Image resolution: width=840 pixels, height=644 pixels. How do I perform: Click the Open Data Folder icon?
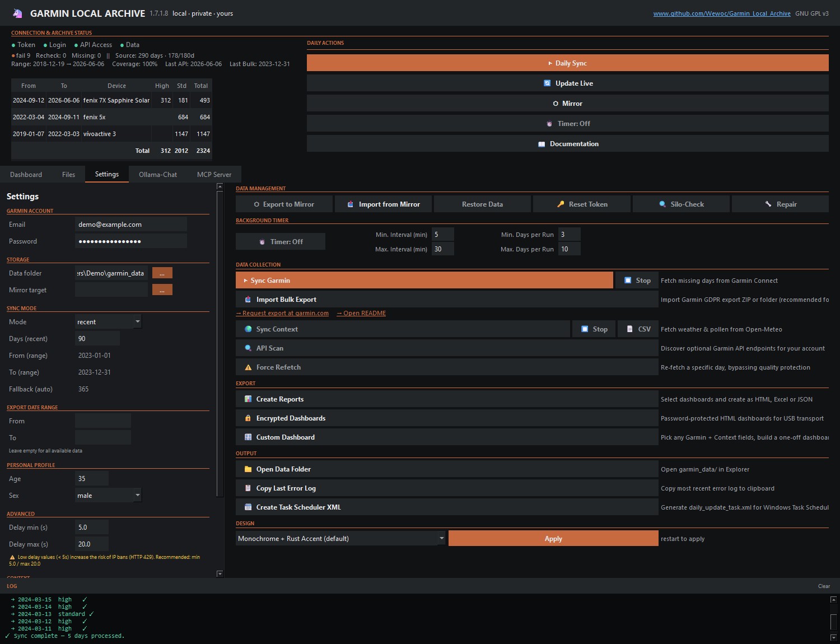248,469
